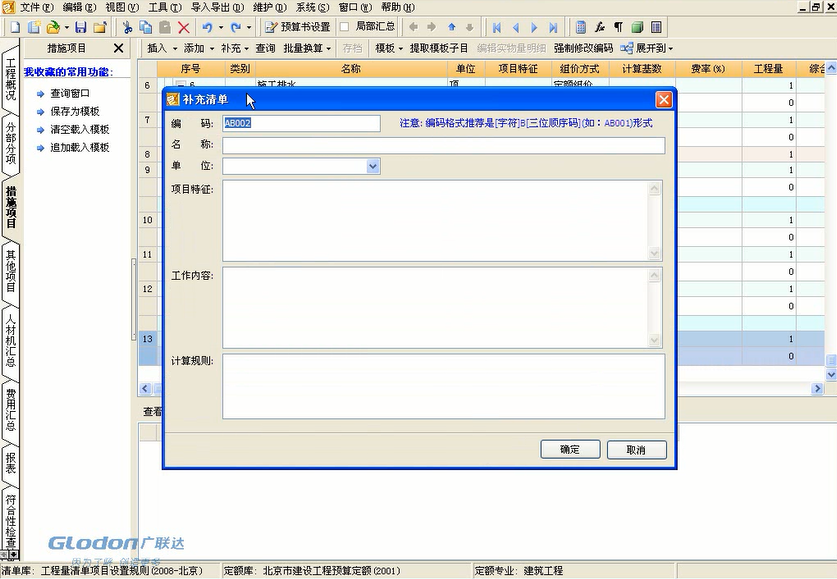Viewport: 837px width, 579px height.
Task: Click the 取消 button
Action: pyautogui.click(x=636, y=450)
